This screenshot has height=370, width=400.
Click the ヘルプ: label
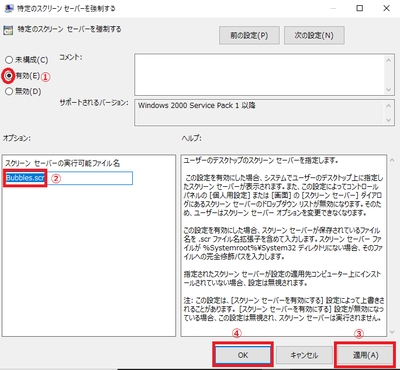[192, 138]
